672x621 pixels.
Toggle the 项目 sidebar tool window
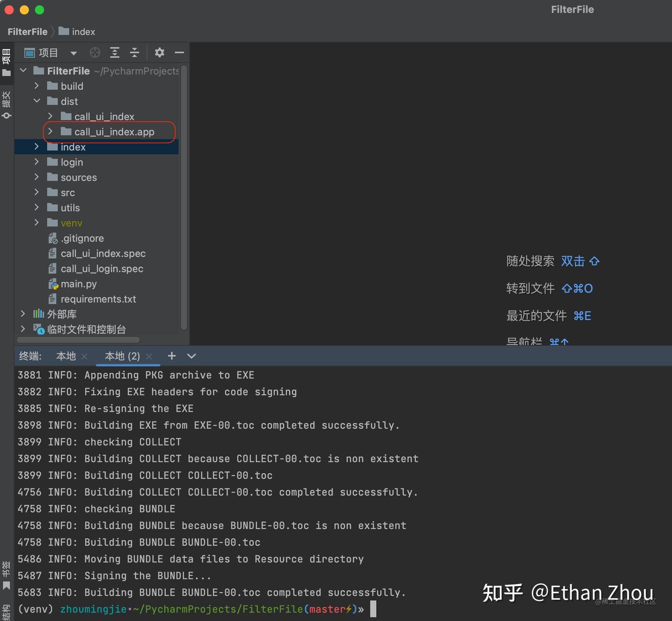tap(7, 61)
